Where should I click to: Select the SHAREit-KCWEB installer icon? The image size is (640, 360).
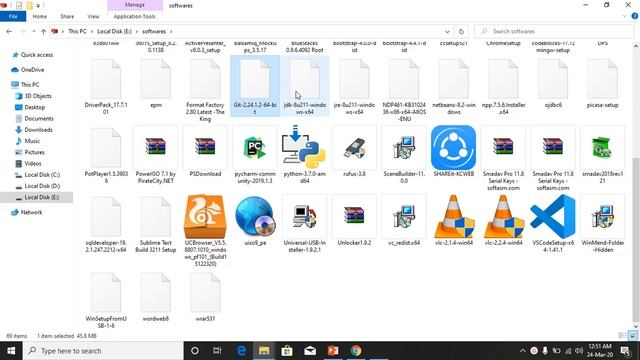(453, 147)
